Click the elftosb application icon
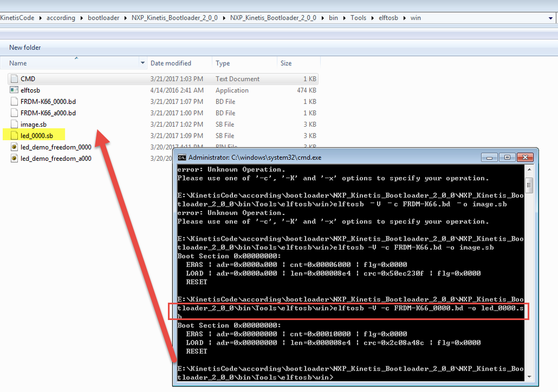Image resolution: width=558 pixels, height=392 pixels. (14, 90)
